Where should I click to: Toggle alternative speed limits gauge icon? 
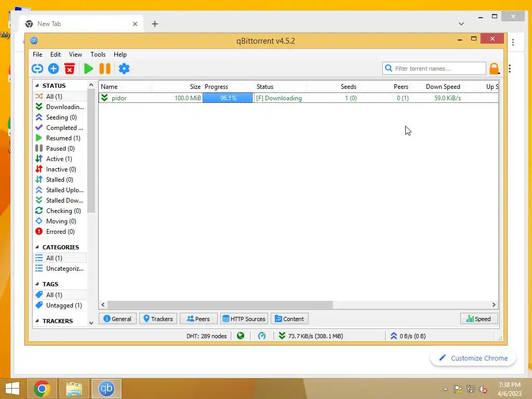(x=262, y=336)
